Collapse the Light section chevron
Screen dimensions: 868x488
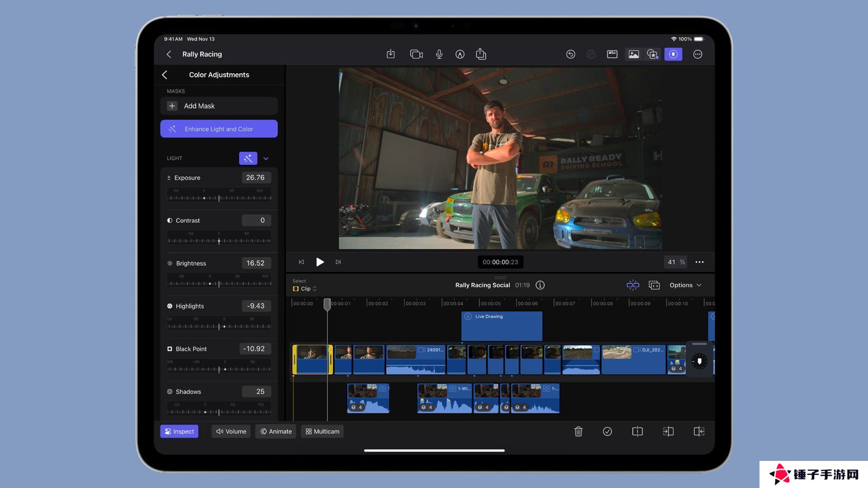click(x=266, y=159)
